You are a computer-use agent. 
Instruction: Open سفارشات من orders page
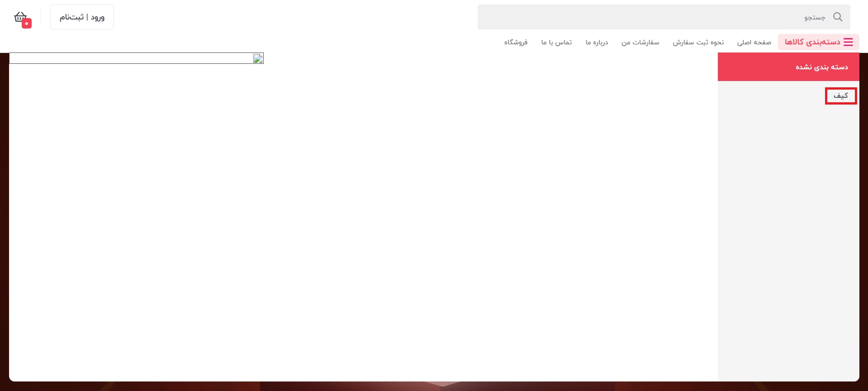640,42
